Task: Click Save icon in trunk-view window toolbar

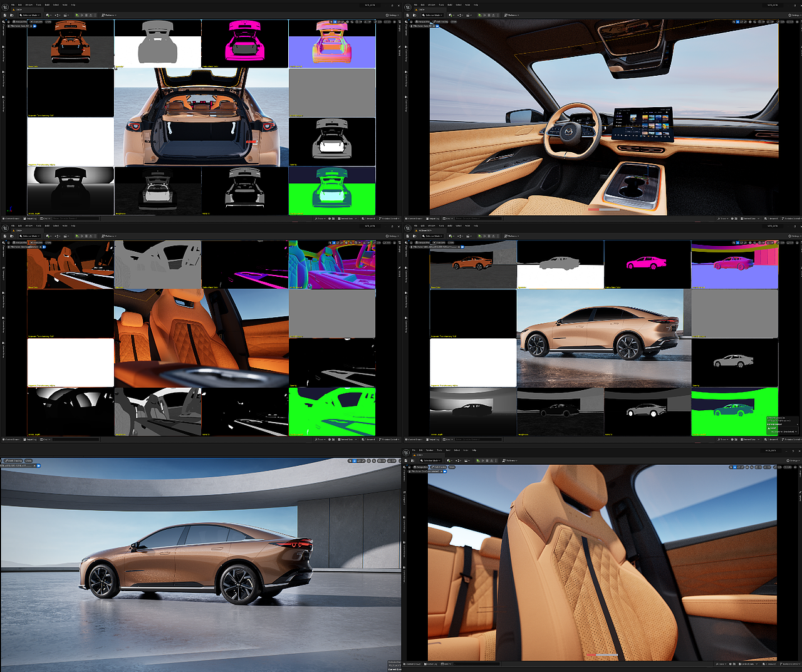Action: click(5, 15)
